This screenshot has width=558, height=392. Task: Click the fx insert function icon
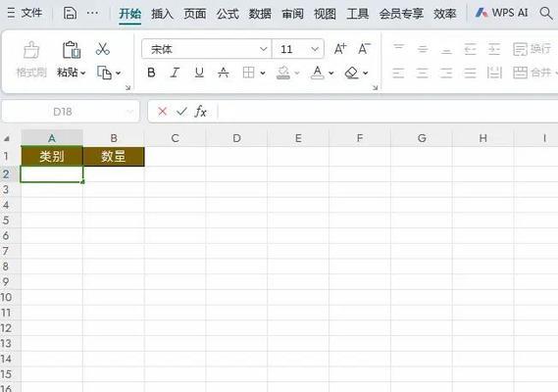click(x=200, y=112)
